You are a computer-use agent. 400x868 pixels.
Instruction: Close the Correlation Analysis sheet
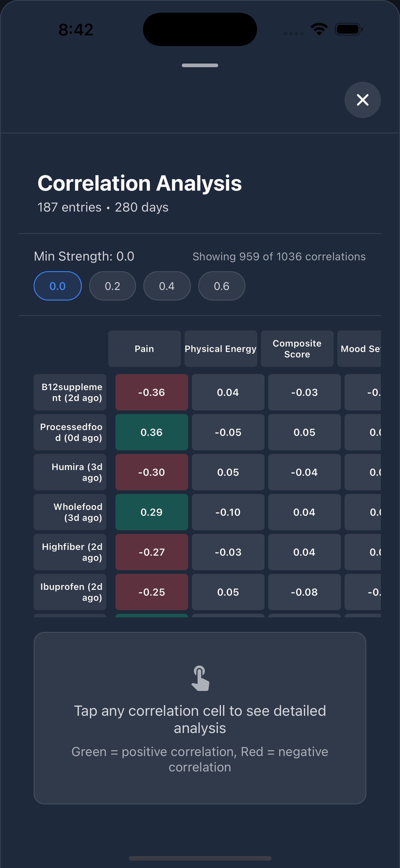pyautogui.click(x=362, y=100)
